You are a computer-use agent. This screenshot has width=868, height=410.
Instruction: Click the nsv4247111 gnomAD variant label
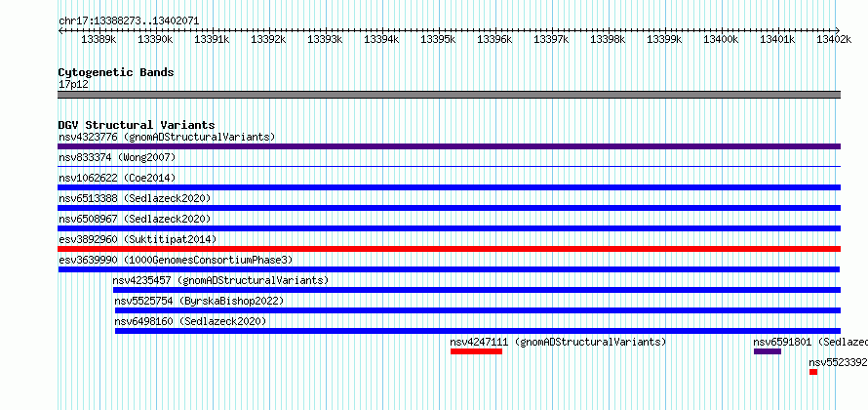coord(558,342)
